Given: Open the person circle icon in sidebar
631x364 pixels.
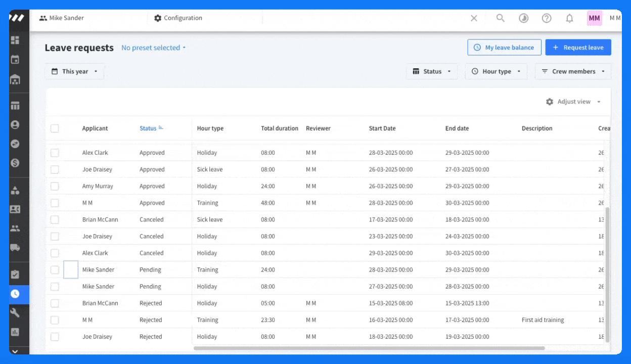Looking at the screenshot, I should pos(15,125).
